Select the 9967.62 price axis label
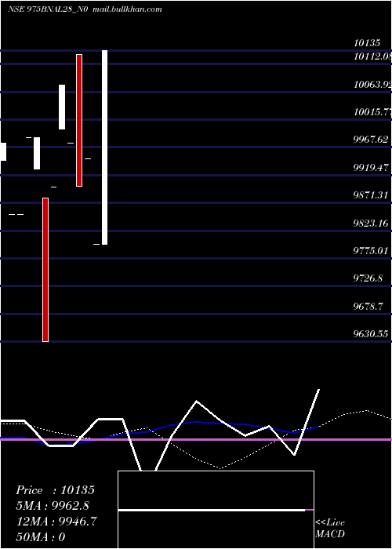 tap(371, 140)
